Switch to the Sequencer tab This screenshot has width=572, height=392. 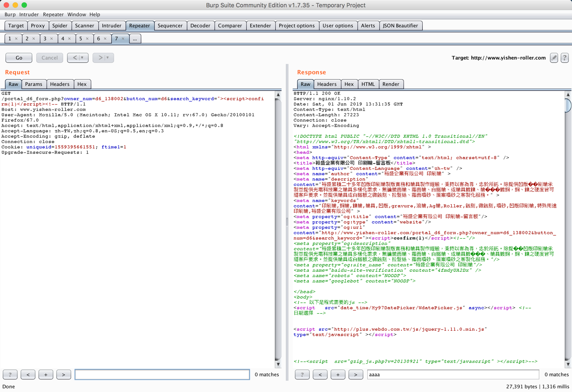[x=170, y=25]
